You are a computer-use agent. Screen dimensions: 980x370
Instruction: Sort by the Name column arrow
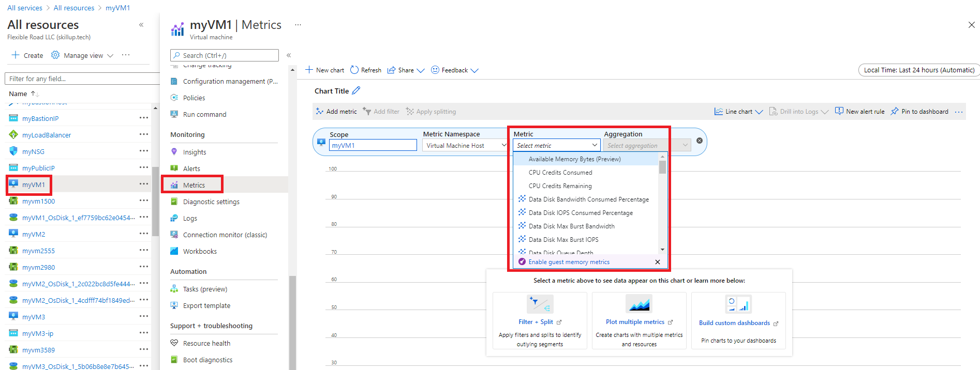[x=35, y=94]
